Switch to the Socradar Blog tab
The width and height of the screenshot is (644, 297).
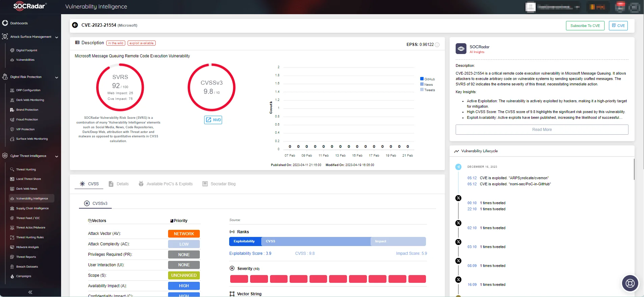[x=219, y=184]
